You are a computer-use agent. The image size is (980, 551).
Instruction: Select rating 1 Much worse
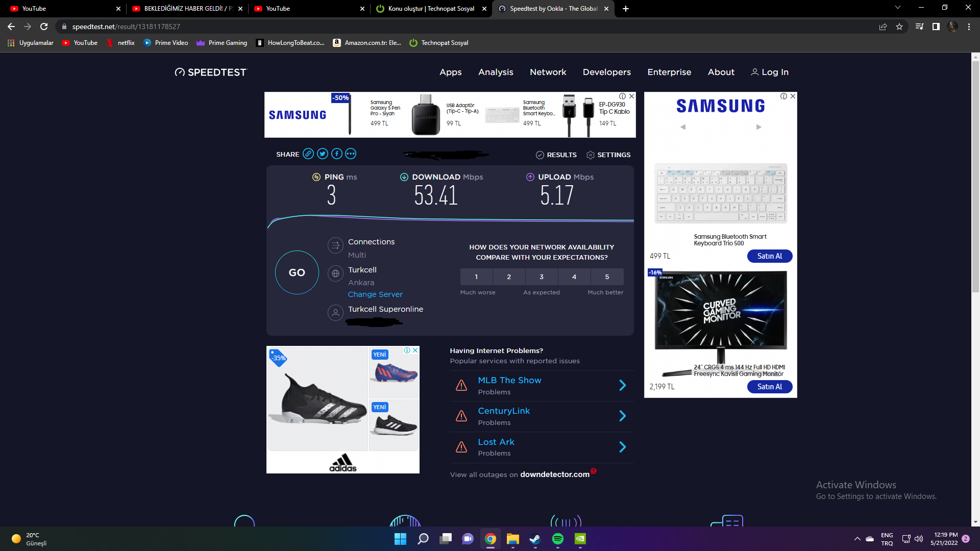pos(476,277)
